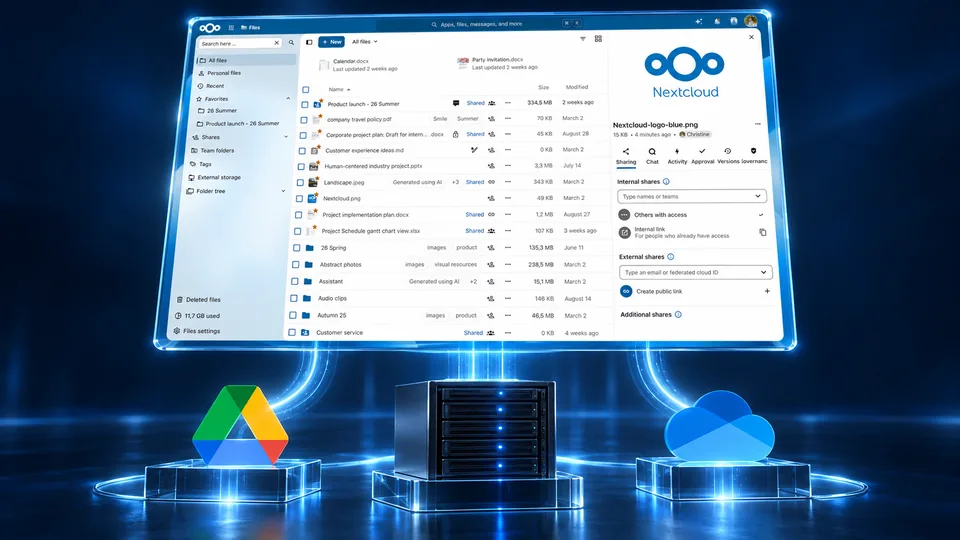Click Create public link
The image size is (960, 540).
point(659,291)
